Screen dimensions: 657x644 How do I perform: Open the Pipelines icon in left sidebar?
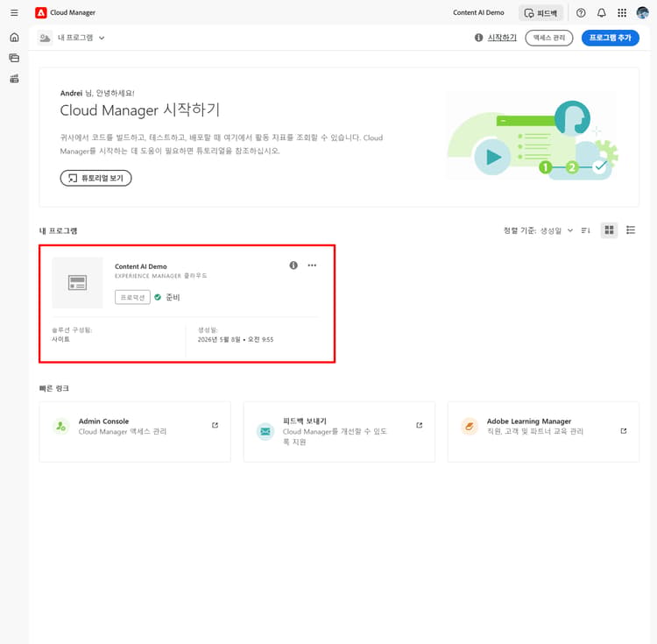point(14,78)
